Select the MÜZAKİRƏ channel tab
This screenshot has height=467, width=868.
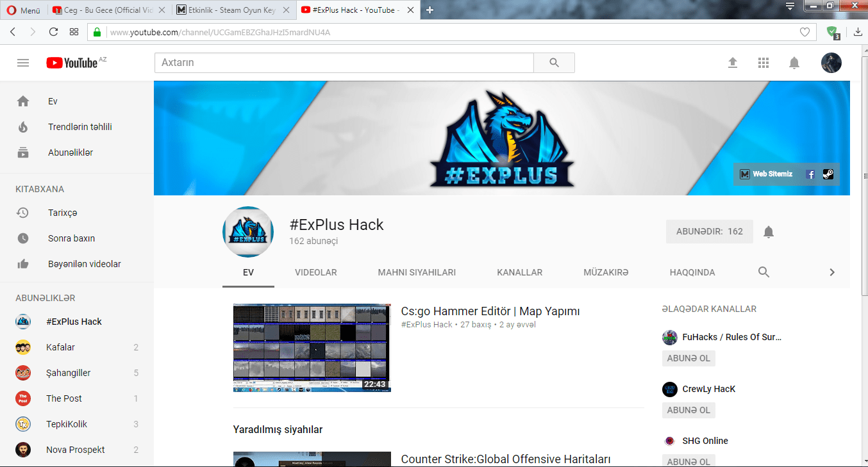pos(606,272)
